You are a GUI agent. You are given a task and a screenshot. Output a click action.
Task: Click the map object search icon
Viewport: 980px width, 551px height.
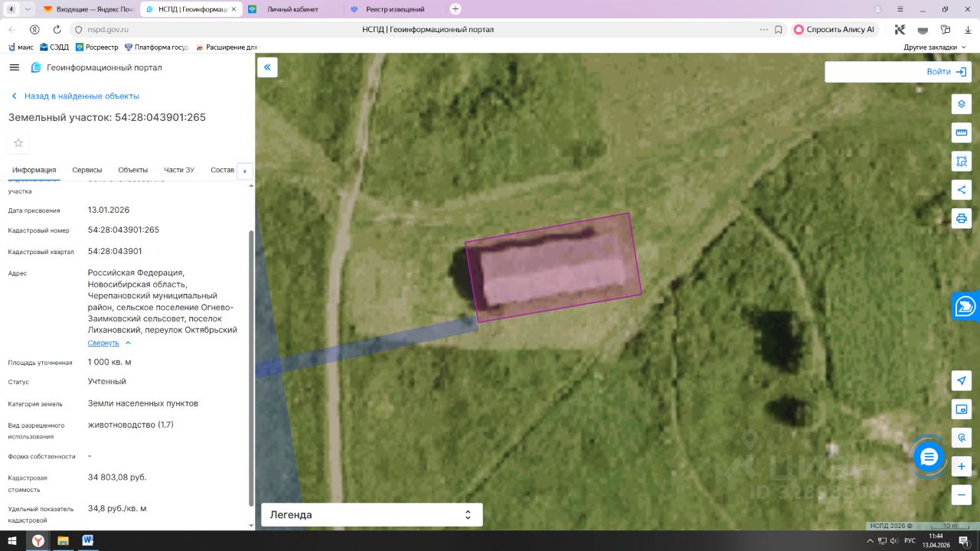962,438
